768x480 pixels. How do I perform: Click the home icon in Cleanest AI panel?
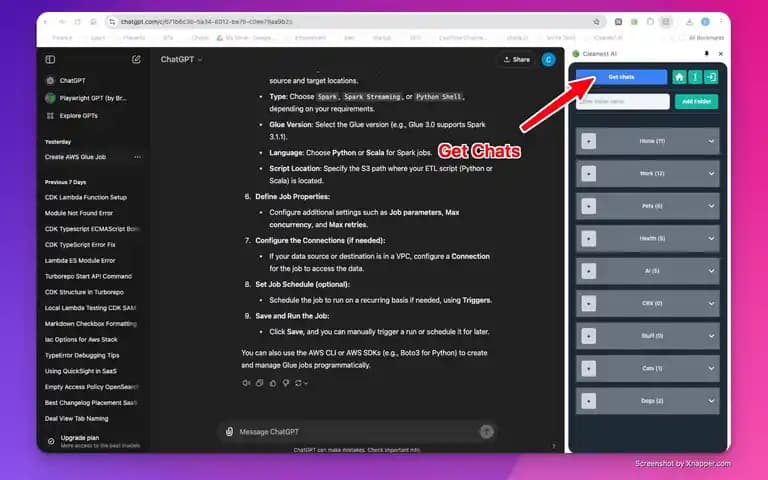click(x=679, y=77)
